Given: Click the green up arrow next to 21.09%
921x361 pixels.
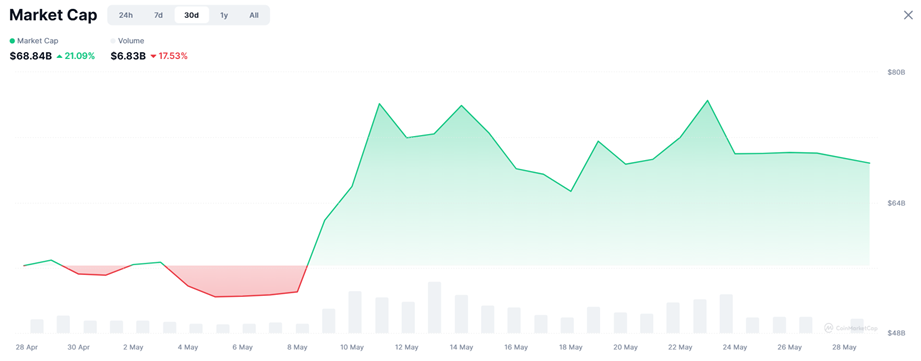Looking at the screenshot, I should tap(59, 56).
